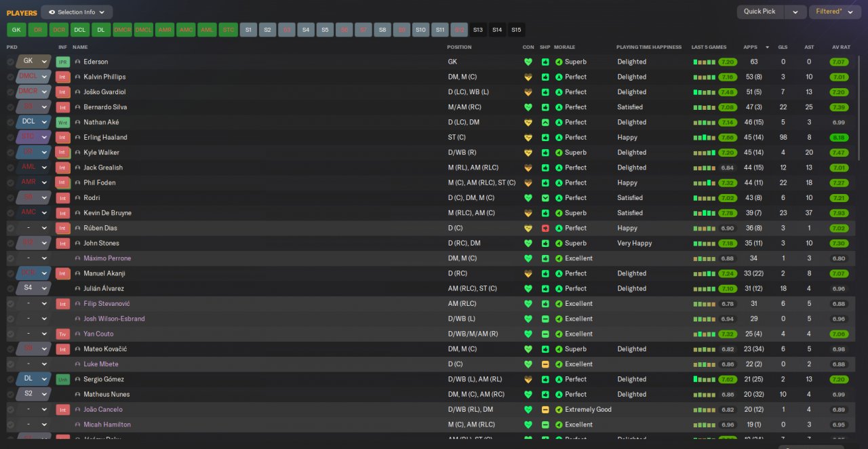Open Julián Álvarez's S4 pick dropdown
Screen dimensions: 868x449
click(34, 288)
